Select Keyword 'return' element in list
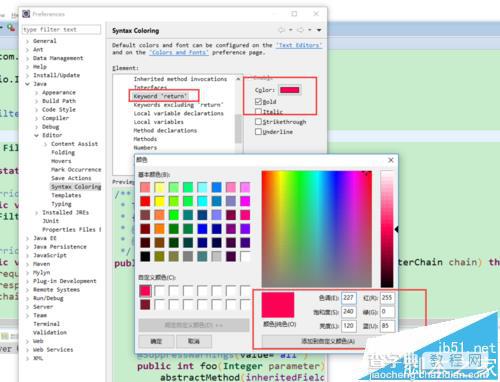This screenshot has height=382, width=500. tap(160, 96)
